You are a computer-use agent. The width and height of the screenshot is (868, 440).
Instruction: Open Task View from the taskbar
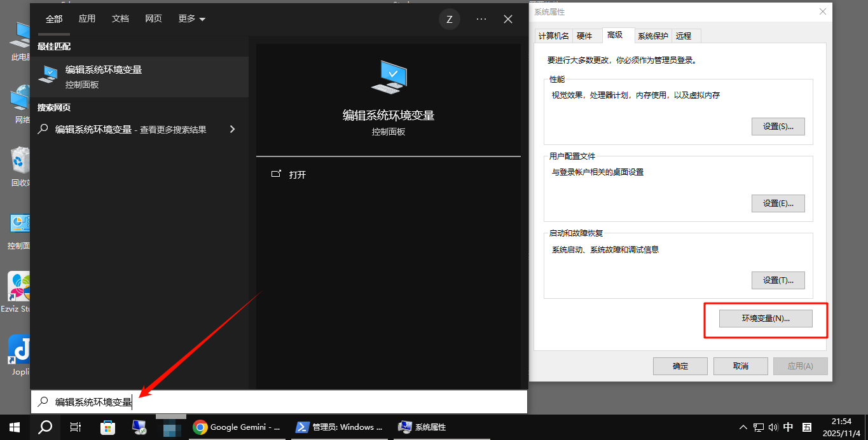pos(75,427)
